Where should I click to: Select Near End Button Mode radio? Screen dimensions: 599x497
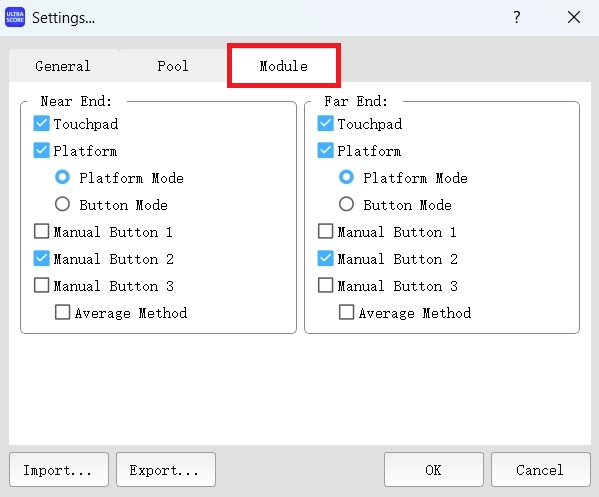(62, 204)
